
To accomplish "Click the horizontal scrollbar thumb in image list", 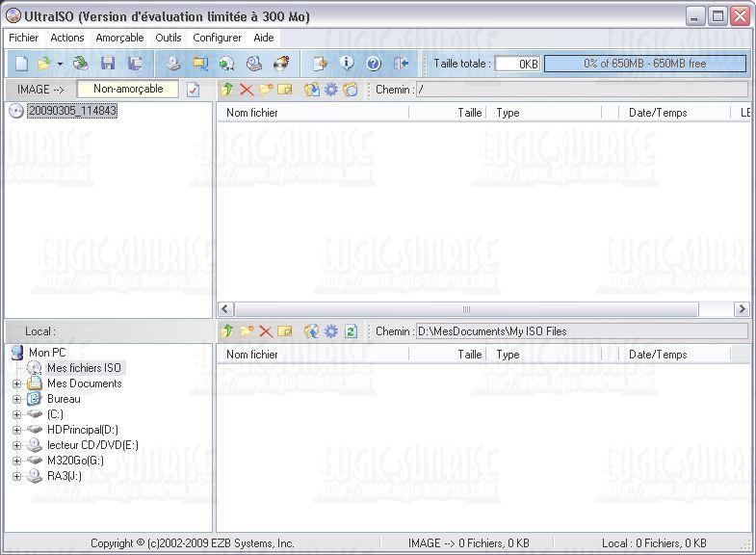I will pos(466,308).
